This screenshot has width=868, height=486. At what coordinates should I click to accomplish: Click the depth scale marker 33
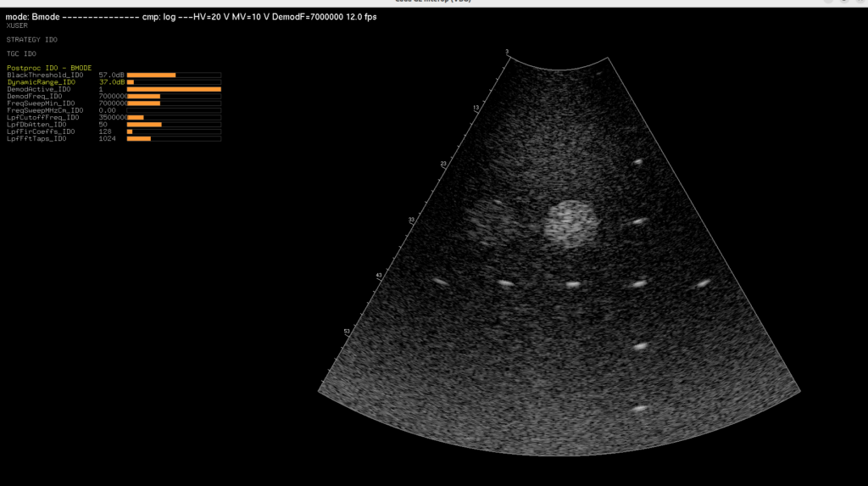click(x=411, y=220)
